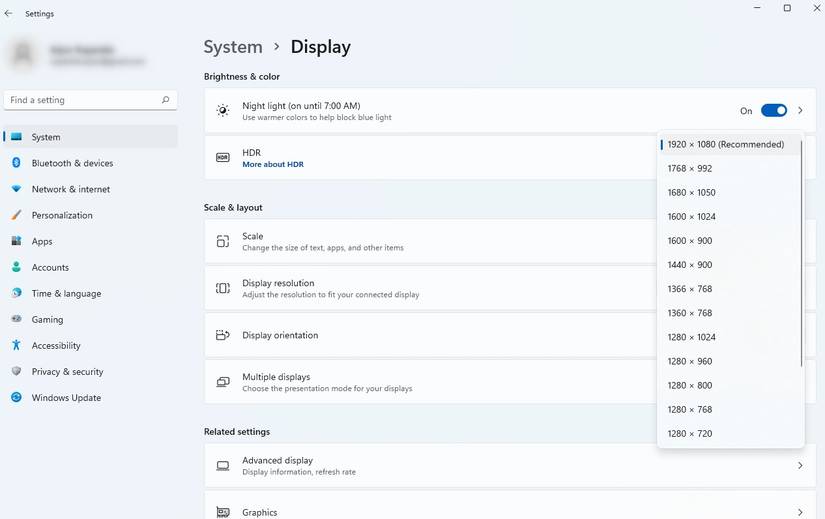The image size is (825, 519).
Task: Click the Privacy & security shield icon
Action: pos(16,371)
